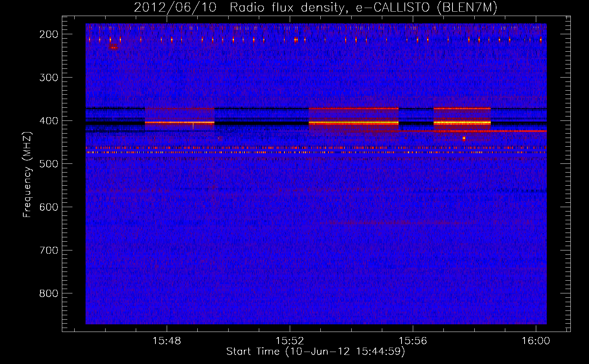Click the 400 frequency tick label
Image resolution: width=589 pixels, height=364 pixels.
coord(49,121)
